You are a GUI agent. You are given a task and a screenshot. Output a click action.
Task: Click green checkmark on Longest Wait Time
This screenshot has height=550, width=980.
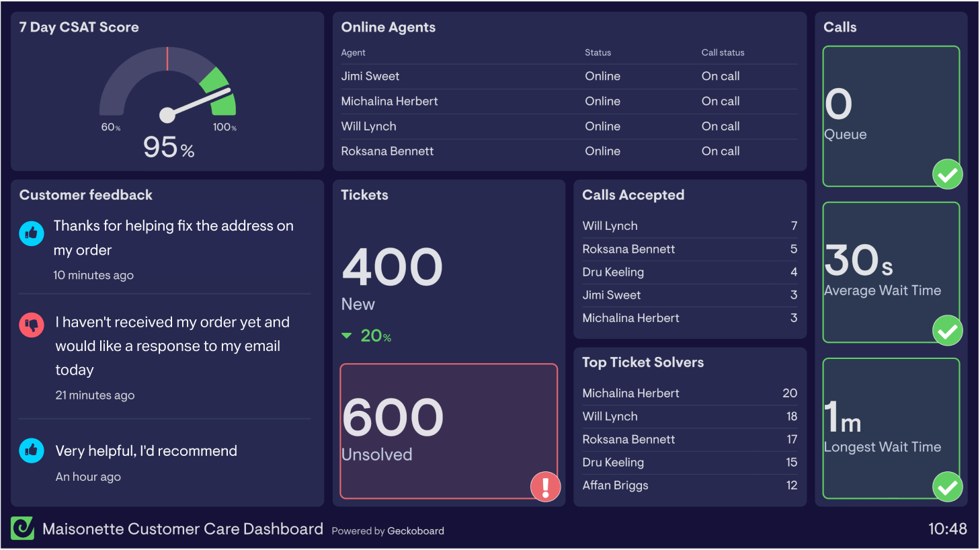pyautogui.click(x=947, y=487)
